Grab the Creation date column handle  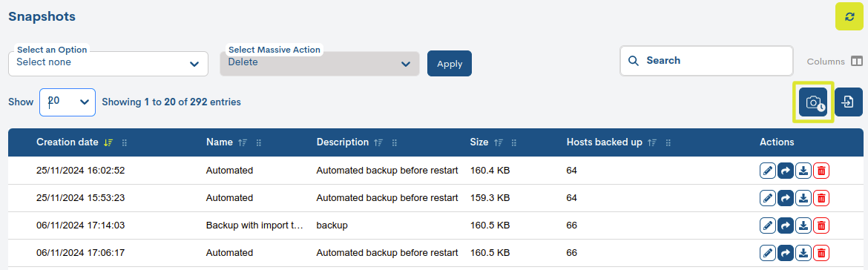tap(125, 142)
